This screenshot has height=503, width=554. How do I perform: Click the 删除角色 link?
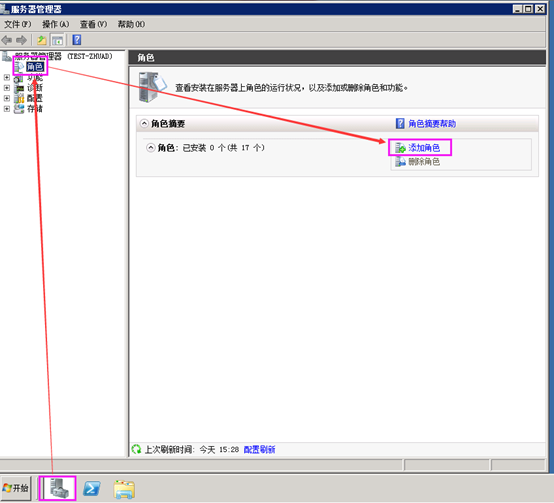point(424,162)
